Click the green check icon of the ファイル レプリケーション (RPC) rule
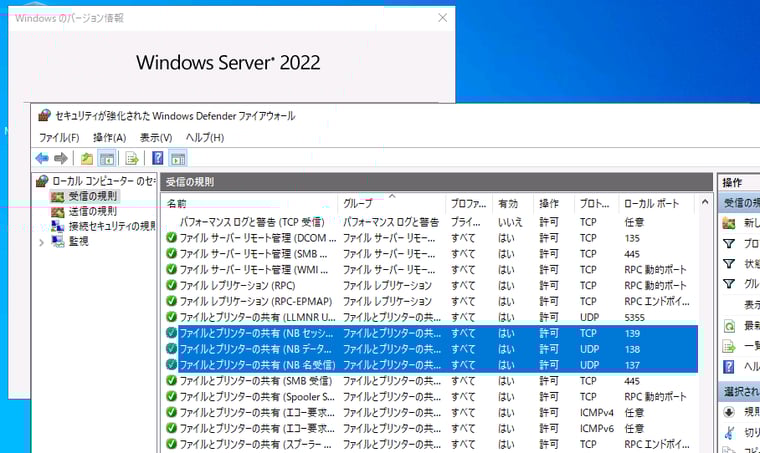Screen dimensions: 760x453 tap(171, 285)
